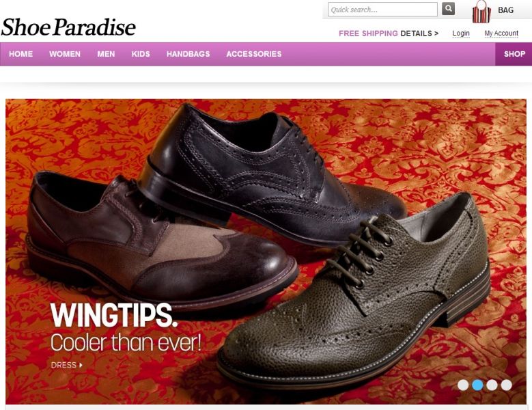Open the striped shopping bag icon
Screen dimensions: 532x410
click(x=481, y=12)
